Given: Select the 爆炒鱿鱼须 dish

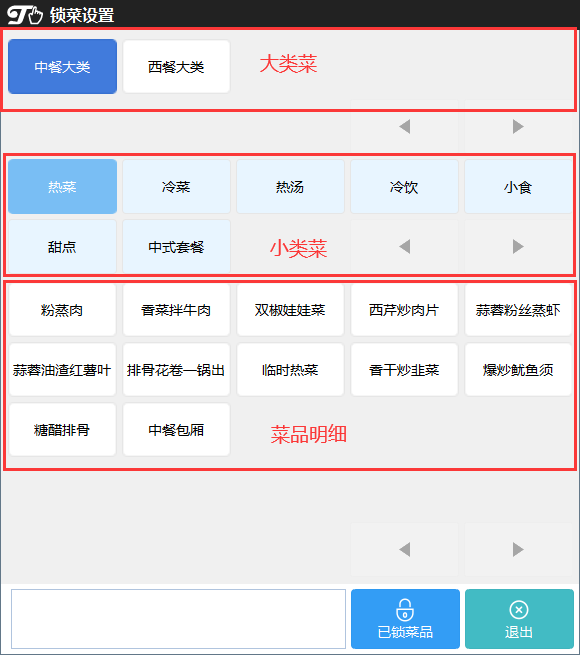Looking at the screenshot, I should (x=518, y=370).
